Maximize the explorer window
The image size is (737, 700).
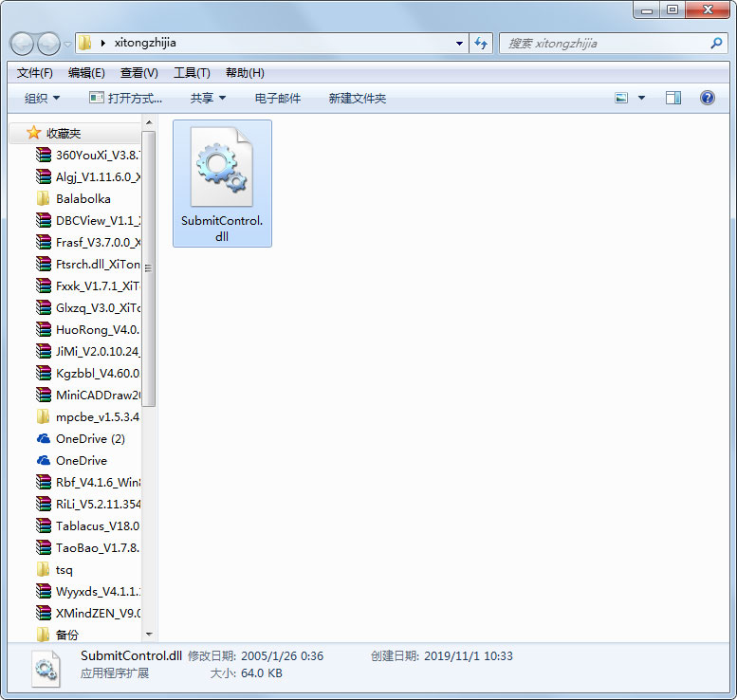(673, 9)
